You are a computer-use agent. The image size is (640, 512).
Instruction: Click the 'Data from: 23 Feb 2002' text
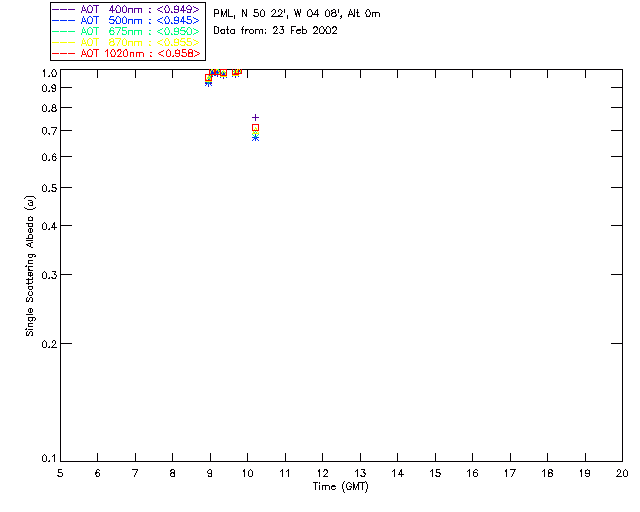pyautogui.click(x=276, y=31)
